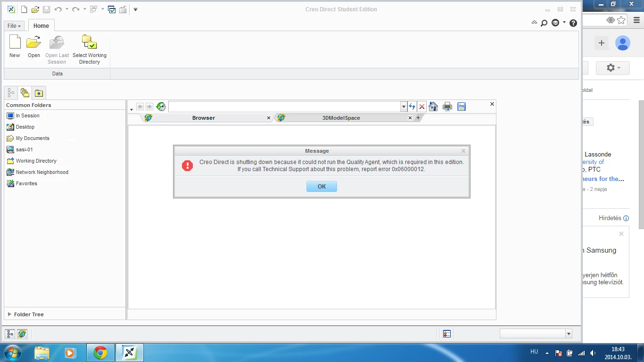Click the Undo arrow in quick access toolbar
644x362 pixels.
[x=58, y=9]
